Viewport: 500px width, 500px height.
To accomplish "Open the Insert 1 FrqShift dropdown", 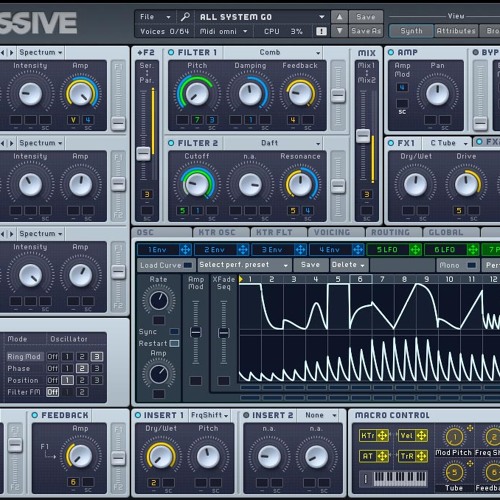I will 210,415.
